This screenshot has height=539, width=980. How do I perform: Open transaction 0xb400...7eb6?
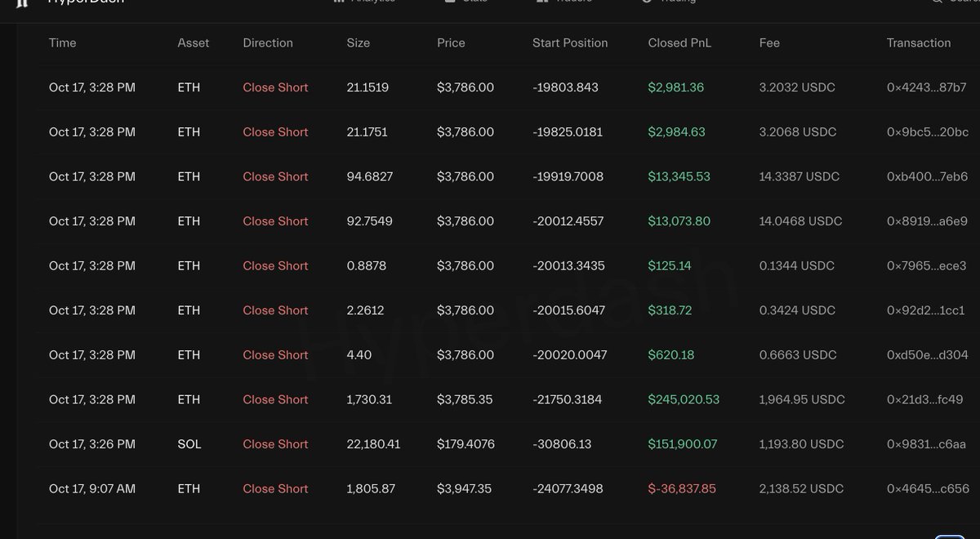[927, 176]
